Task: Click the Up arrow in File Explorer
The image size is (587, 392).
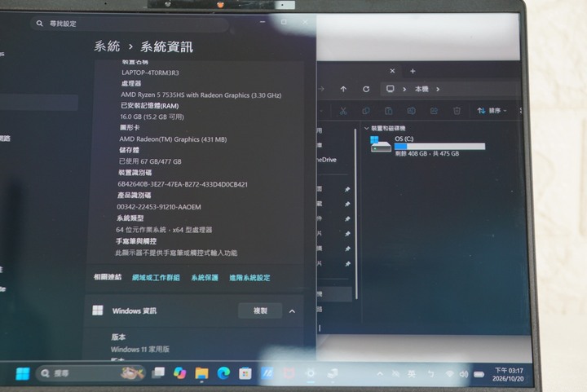Action: tap(343, 89)
